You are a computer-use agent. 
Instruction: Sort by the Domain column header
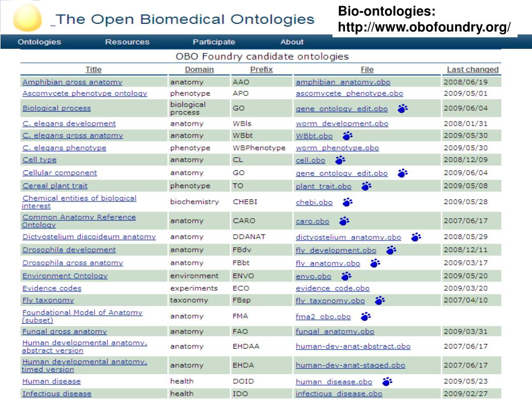(x=199, y=69)
